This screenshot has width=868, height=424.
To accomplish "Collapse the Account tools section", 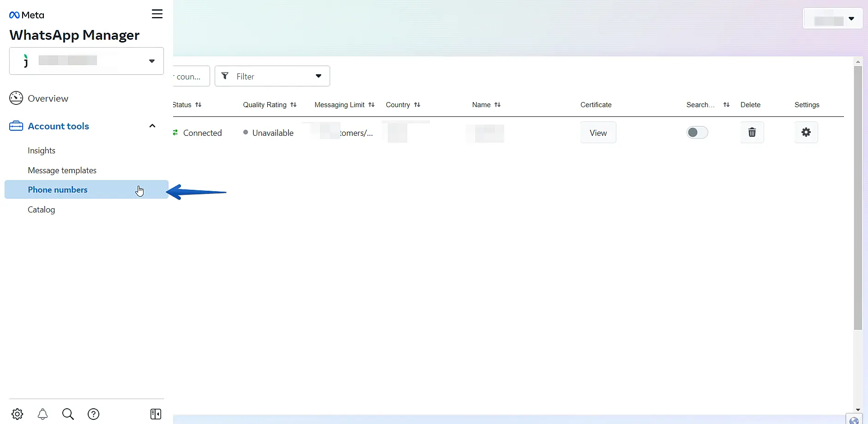I will pos(152,126).
